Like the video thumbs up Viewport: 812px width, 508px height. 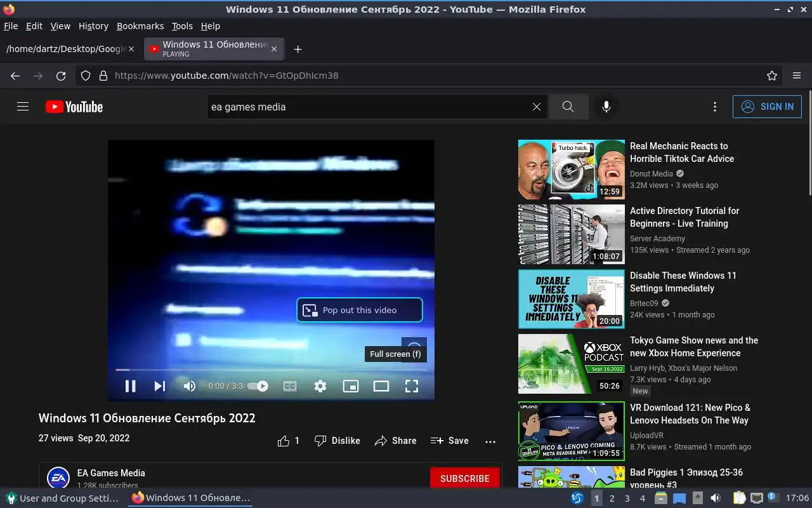pos(289,441)
